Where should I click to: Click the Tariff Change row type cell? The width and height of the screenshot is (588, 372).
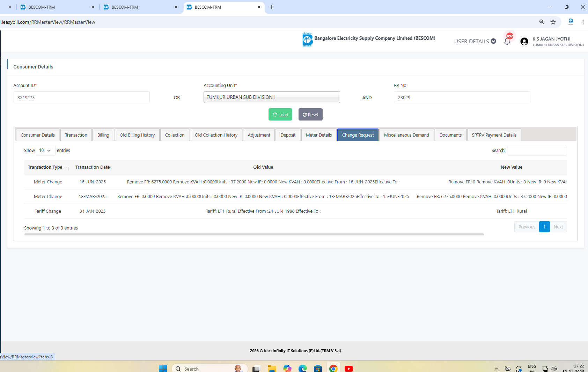click(48, 211)
